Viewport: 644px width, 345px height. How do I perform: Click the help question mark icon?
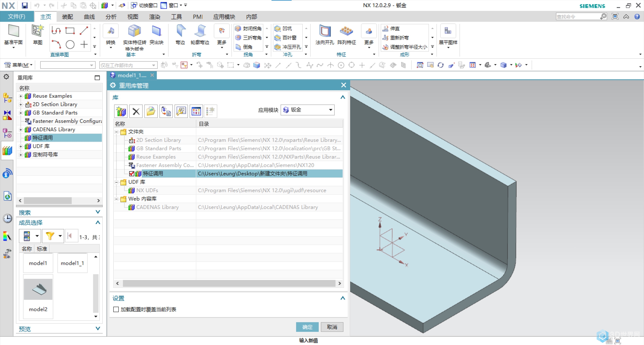point(637,16)
